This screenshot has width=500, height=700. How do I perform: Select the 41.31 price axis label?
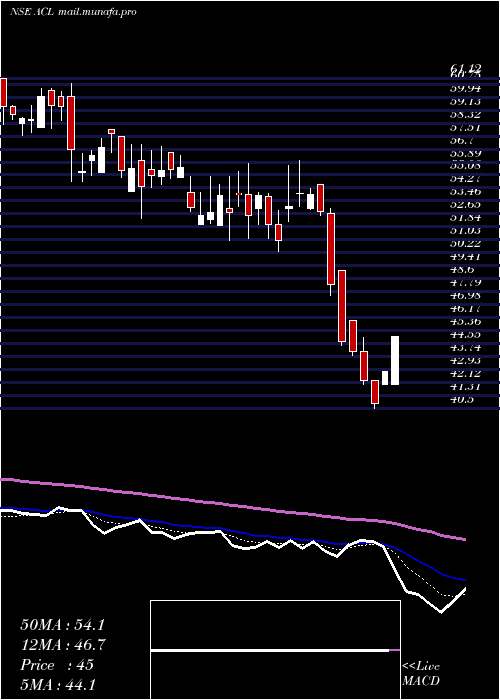point(466,386)
